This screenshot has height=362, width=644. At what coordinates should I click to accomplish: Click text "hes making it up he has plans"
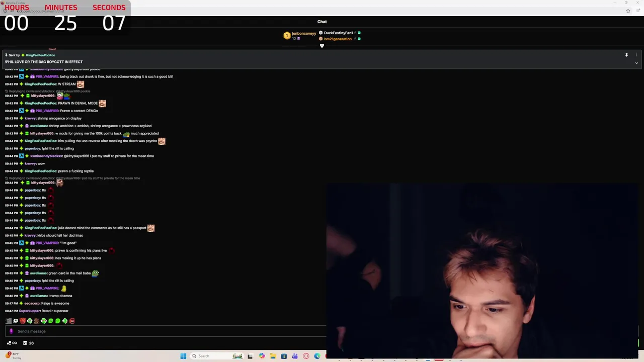(78, 258)
